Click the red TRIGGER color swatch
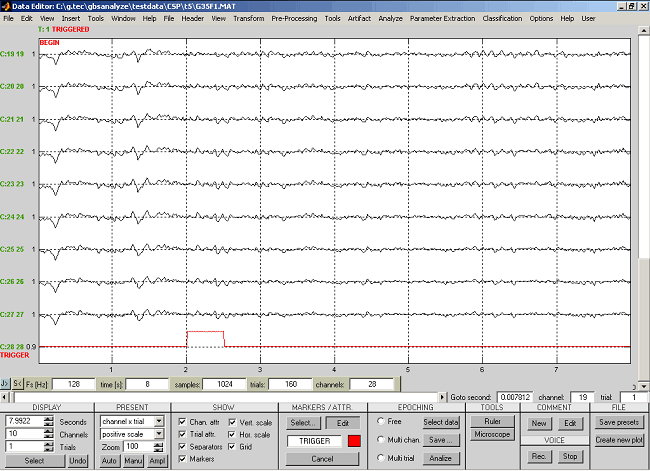Screen dimensions: 650x471 coord(354,441)
